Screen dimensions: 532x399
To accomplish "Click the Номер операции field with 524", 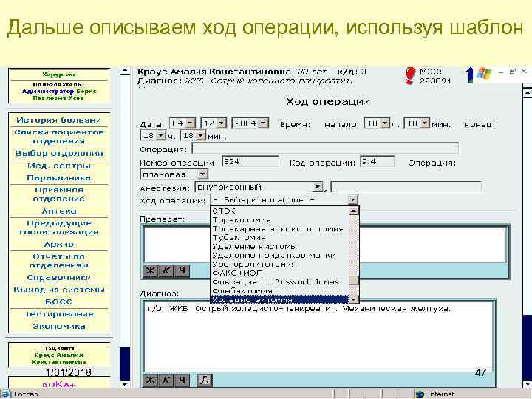I will pos(250,162).
